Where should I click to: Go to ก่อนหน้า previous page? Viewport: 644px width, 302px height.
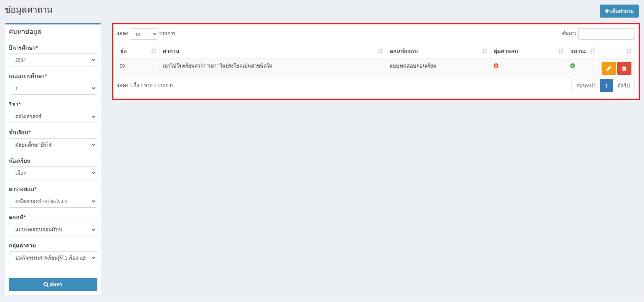pyautogui.click(x=586, y=86)
